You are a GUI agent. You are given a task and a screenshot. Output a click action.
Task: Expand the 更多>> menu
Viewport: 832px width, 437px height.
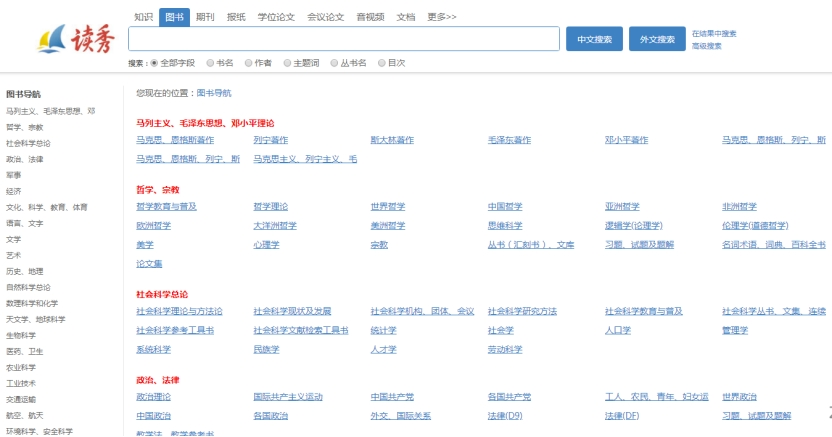(x=441, y=17)
